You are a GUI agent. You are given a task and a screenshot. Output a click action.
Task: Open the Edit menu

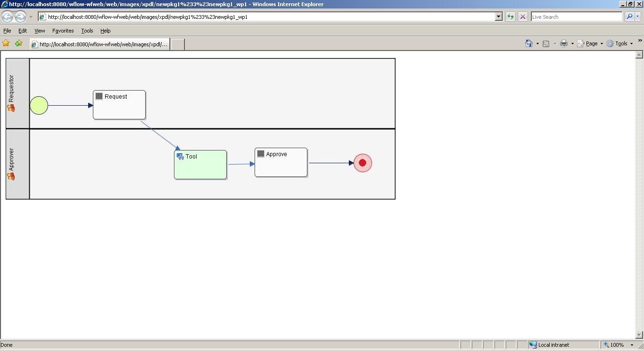(23, 31)
